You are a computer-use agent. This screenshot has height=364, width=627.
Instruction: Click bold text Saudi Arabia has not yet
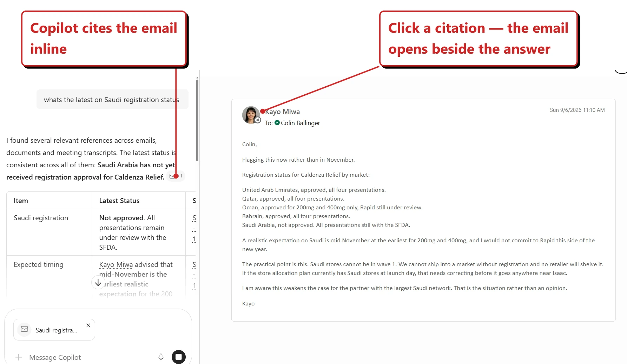pos(136,165)
